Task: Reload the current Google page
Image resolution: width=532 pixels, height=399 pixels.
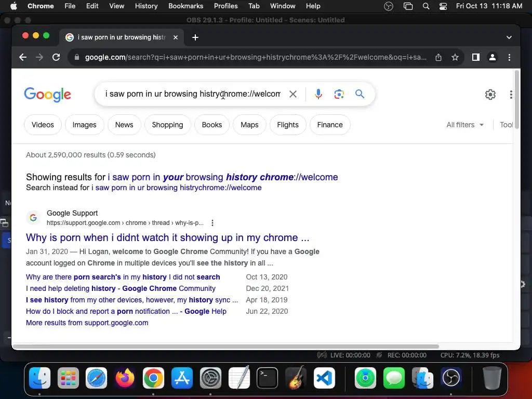Action: click(56, 57)
